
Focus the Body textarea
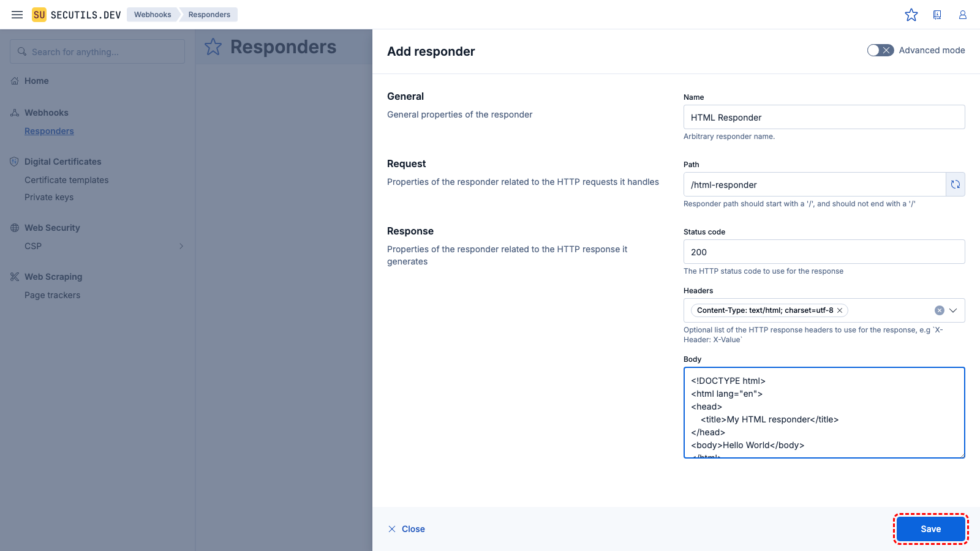click(824, 412)
